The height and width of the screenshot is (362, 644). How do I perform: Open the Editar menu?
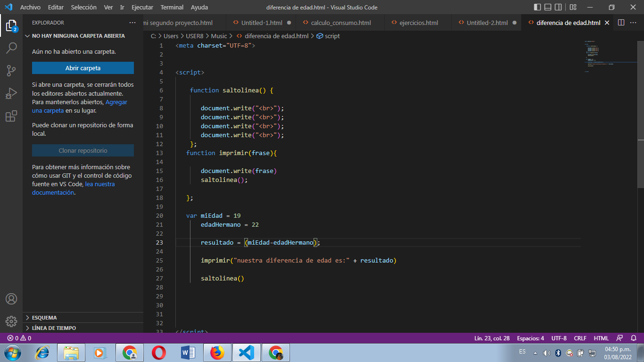[x=56, y=7]
